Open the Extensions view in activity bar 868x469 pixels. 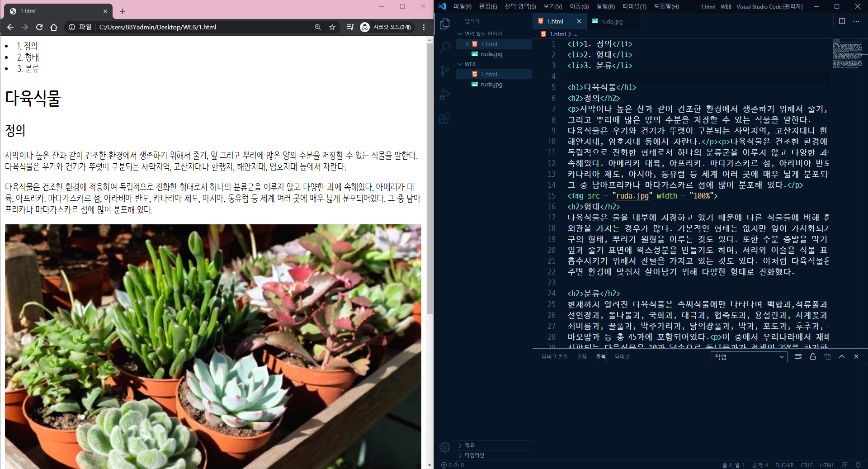click(445, 118)
